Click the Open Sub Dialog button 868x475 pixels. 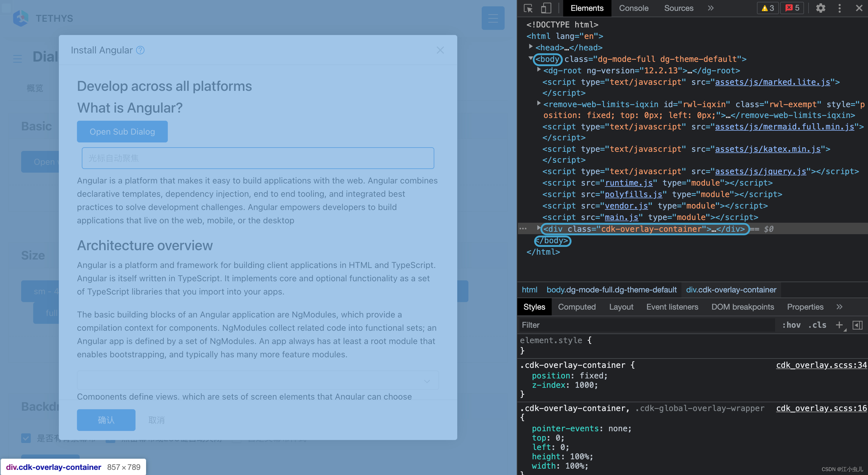click(122, 131)
